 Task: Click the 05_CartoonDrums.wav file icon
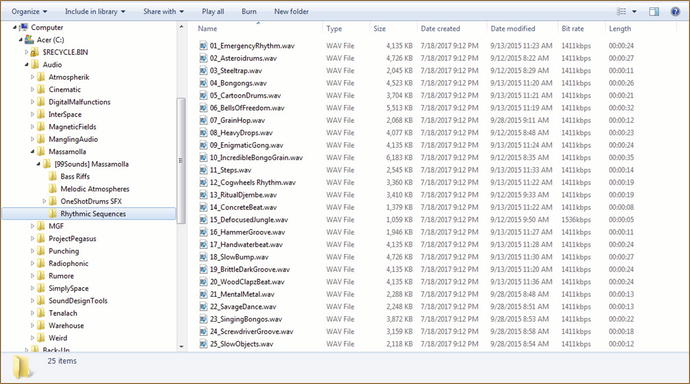[203, 95]
